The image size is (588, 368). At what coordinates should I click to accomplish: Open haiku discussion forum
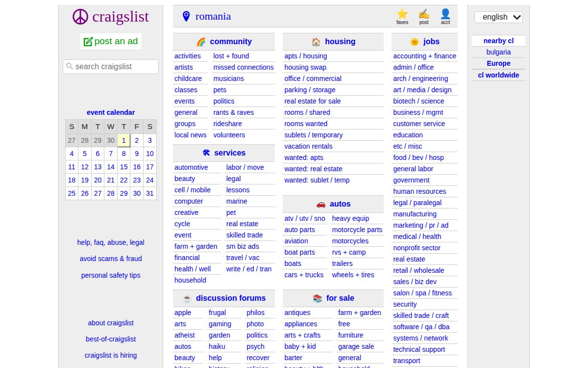(x=217, y=346)
